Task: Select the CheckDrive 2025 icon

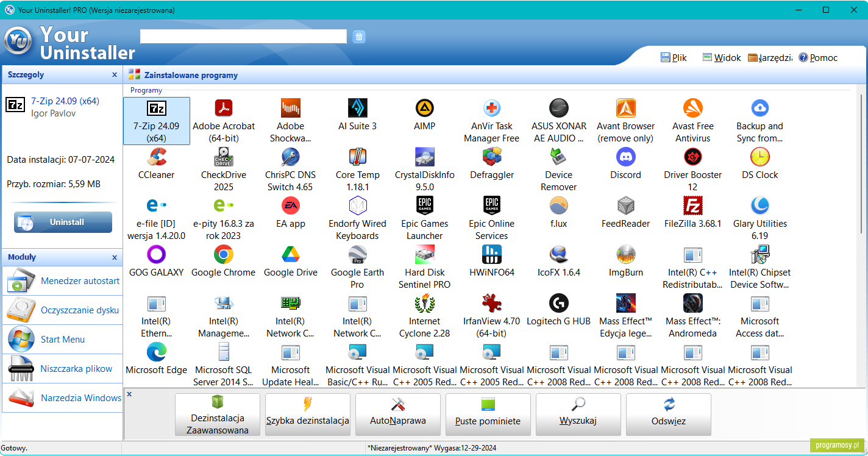Action: click(224, 157)
